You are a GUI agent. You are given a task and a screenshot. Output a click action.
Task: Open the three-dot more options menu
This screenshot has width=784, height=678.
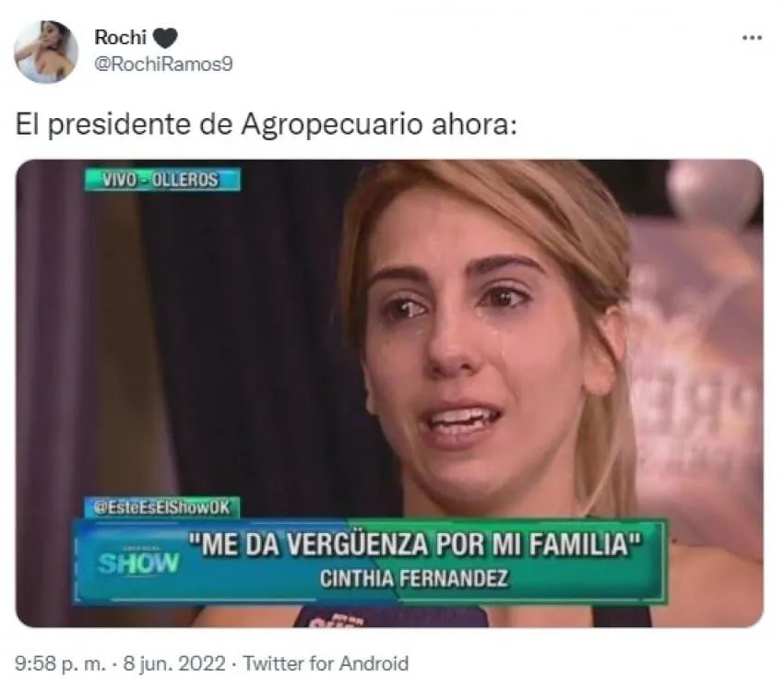[752, 38]
